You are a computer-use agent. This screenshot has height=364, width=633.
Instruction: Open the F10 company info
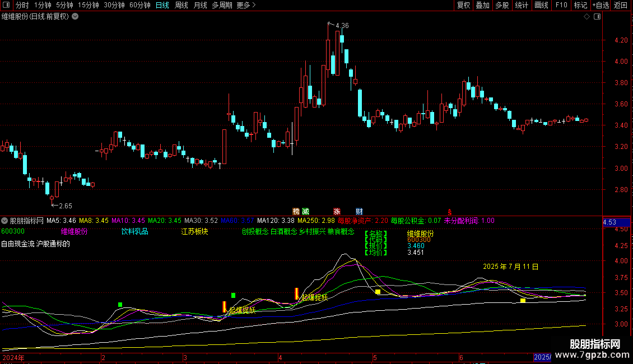(561, 6)
